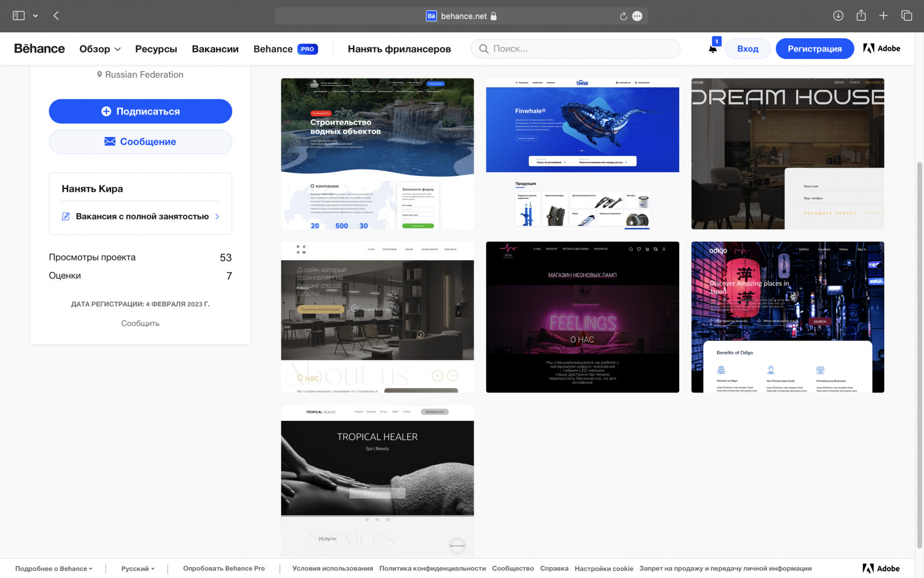924x578 pixels.
Task: Click the Сообщение message button
Action: [x=140, y=142]
